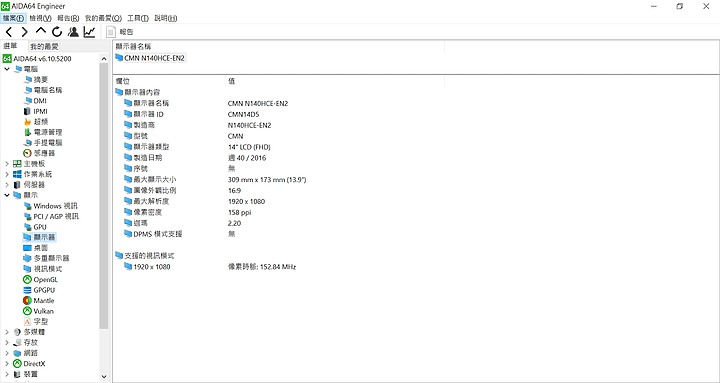This screenshot has height=383, width=720.
Task: Expand the 伺服器 tree node
Action: pyautogui.click(x=7, y=185)
